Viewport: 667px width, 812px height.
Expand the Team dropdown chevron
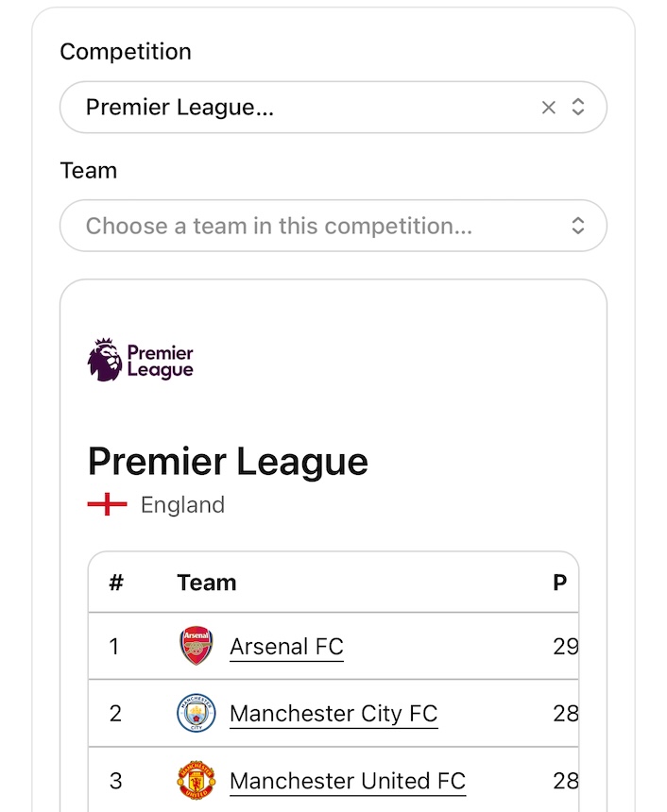578,226
